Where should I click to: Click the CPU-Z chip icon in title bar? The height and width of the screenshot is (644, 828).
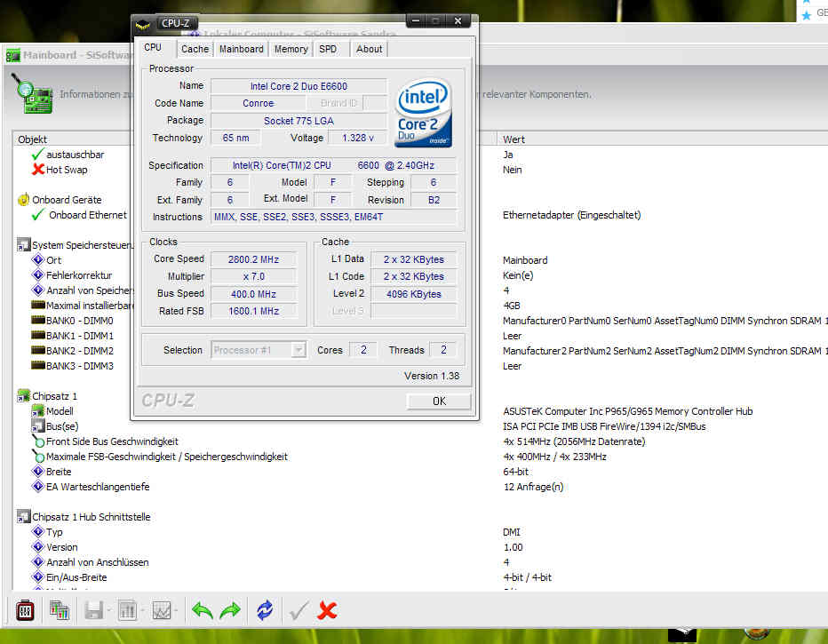click(142, 24)
